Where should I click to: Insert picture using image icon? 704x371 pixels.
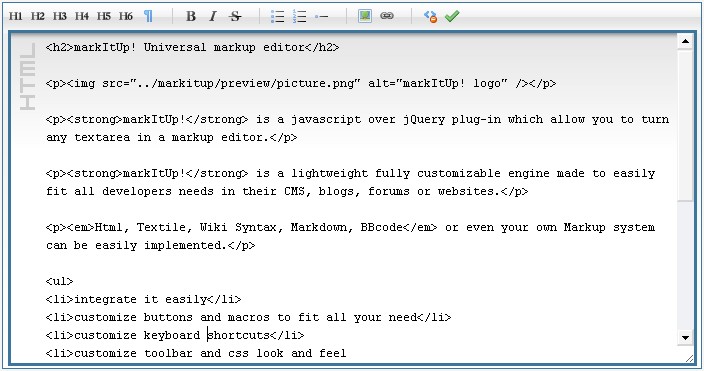365,16
